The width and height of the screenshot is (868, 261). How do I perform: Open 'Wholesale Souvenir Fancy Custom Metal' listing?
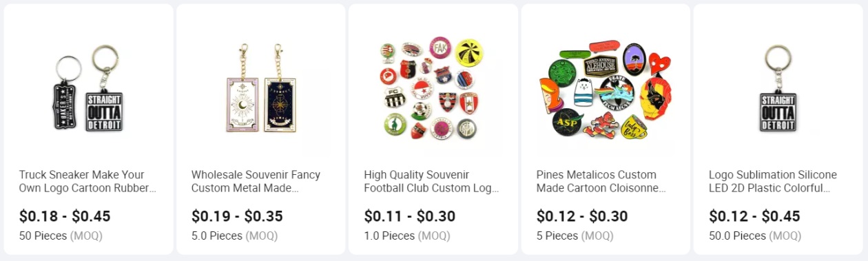[x=256, y=181]
